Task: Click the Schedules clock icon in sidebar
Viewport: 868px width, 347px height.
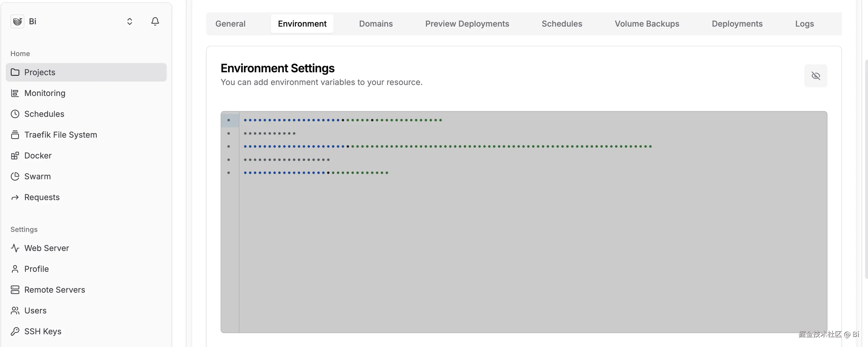Action: pyautogui.click(x=15, y=114)
